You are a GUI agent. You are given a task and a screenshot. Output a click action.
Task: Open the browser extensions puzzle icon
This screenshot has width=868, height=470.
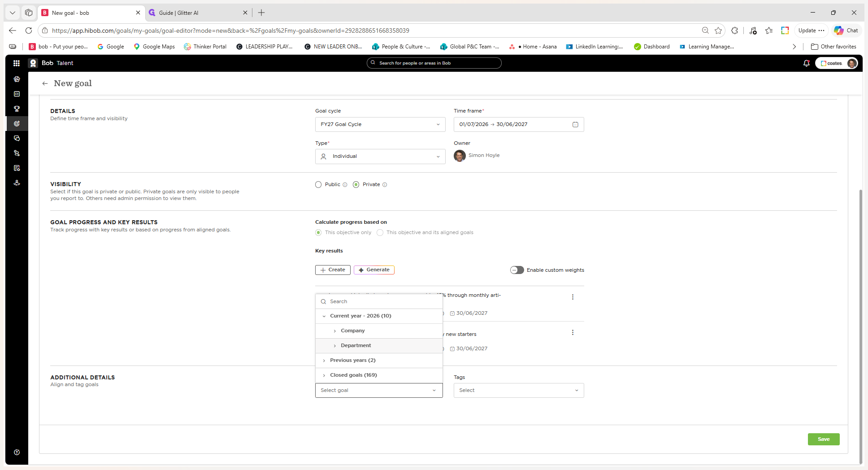pos(734,30)
